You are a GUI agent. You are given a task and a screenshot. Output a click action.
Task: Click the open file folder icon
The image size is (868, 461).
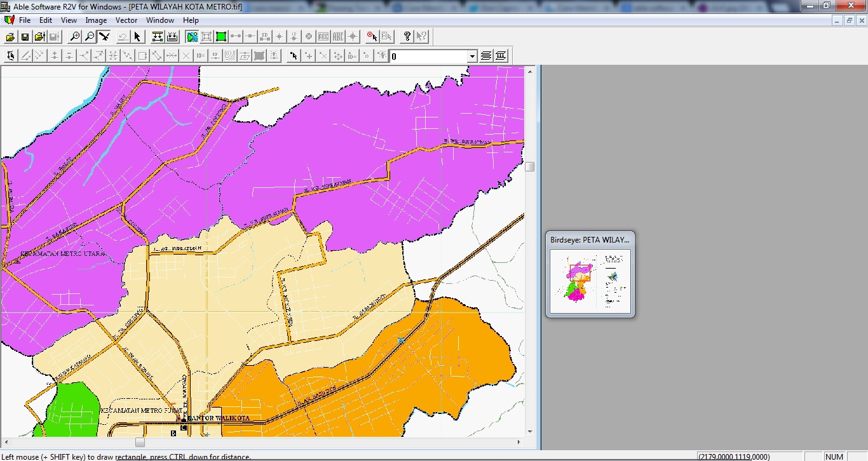11,37
